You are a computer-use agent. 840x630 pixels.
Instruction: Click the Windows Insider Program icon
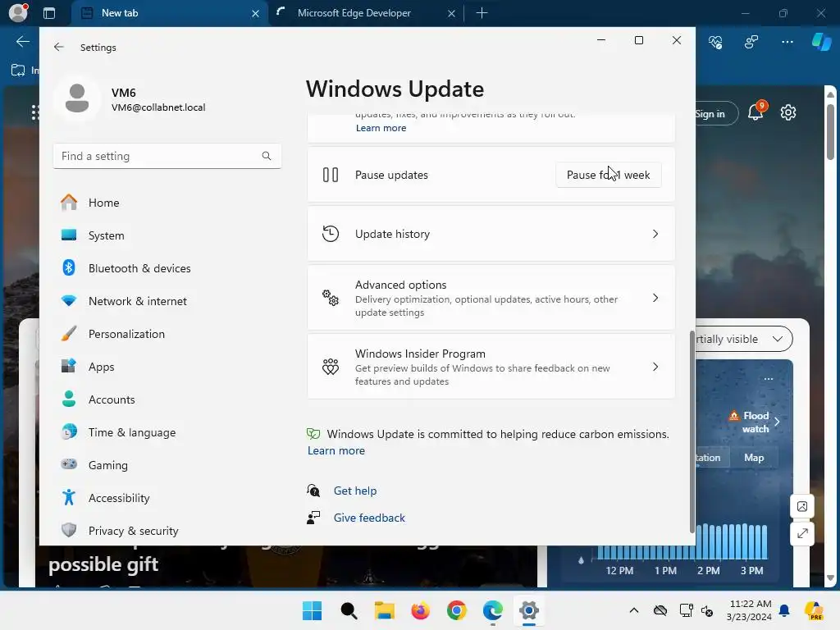tap(331, 367)
